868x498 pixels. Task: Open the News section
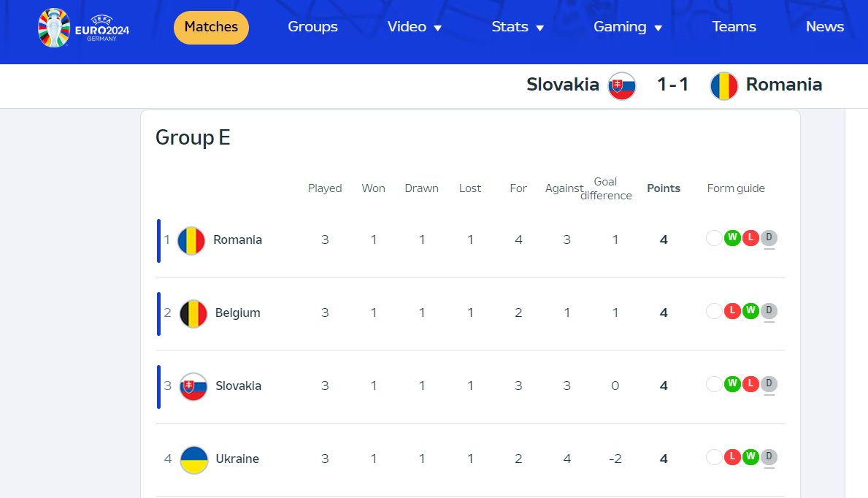[x=824, y=26]
